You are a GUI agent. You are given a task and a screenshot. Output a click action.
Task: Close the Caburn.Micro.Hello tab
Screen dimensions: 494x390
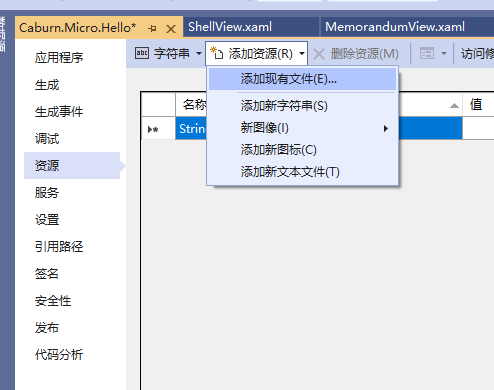[171, 29]
